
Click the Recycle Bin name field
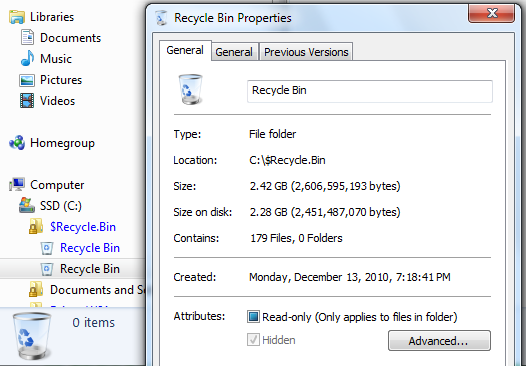[x=370, y=91]
